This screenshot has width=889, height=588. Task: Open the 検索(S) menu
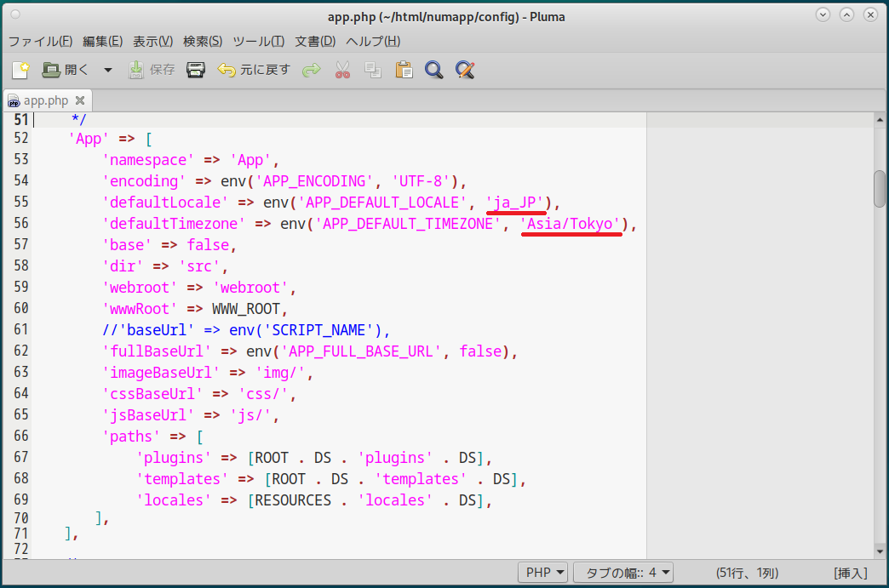[203, 41]
